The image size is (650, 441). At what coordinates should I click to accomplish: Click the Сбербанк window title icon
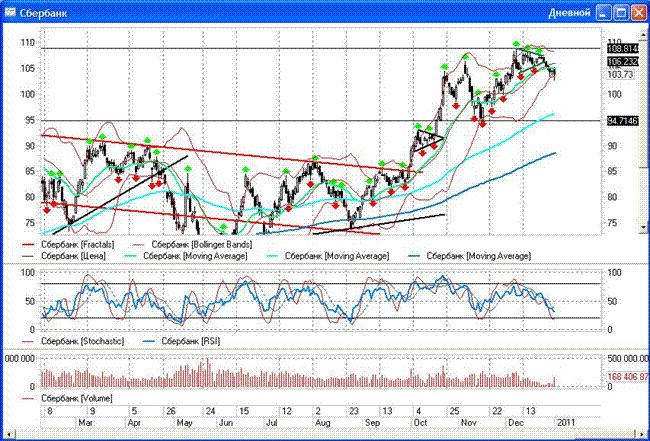point(9,12)
